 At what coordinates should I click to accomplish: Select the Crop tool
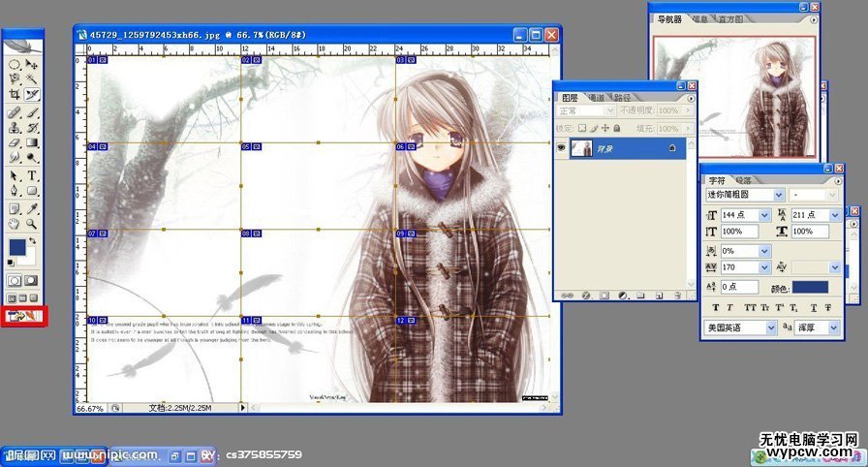[x=15, y=95]
